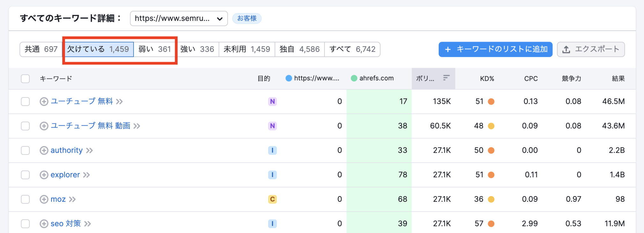
Task: Open the moz keyword link
Action: pyautogui.click(x=58, y=199)
